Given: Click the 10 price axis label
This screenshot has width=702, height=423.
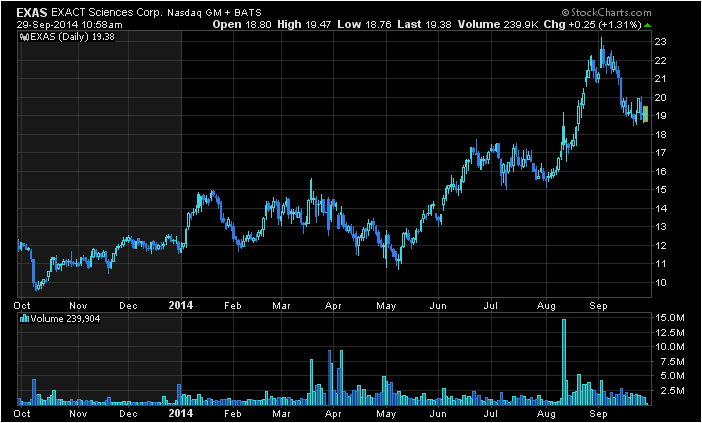Looking at the screenshot, I should (x=661, y=282).
